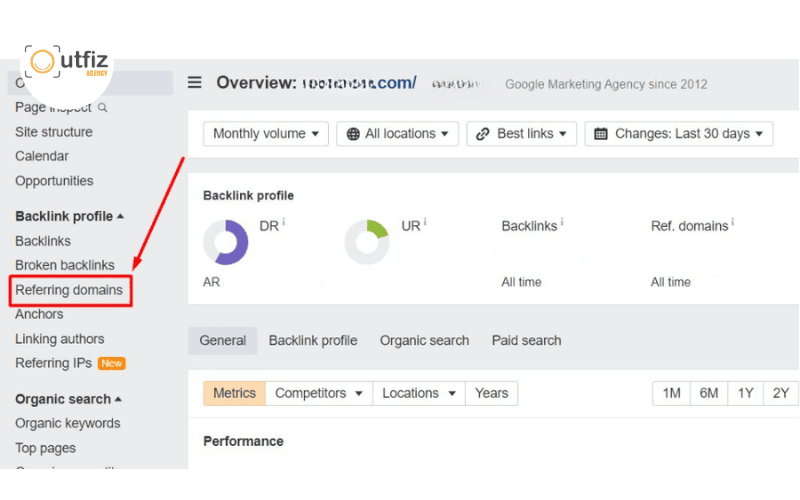Click the DR purple donut chart
The height and width of the screenshot is (500, 800).
pyautogui.click(x=226, y=242)
